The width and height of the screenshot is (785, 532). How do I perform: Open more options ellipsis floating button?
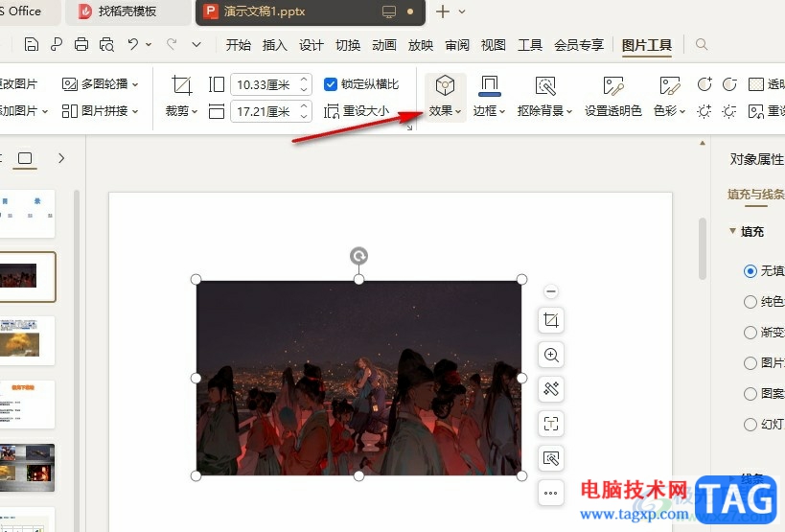pos(551,493)
